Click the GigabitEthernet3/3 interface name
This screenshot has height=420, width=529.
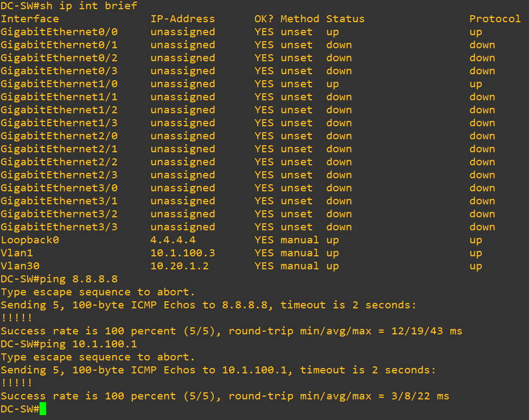coord(59,227)
